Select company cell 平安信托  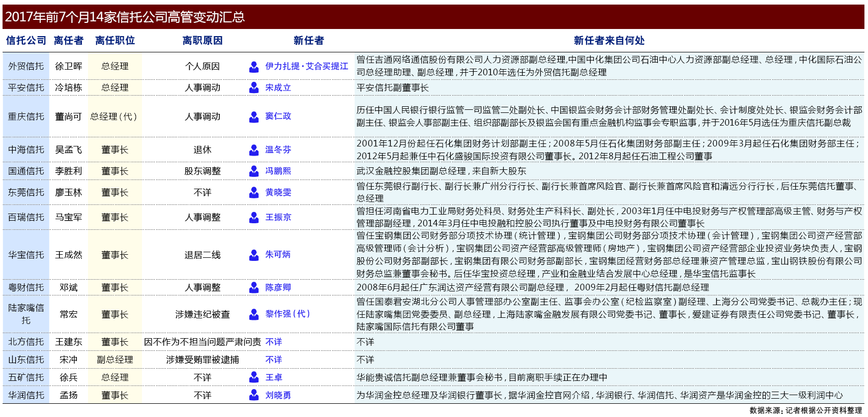point(26,87)
